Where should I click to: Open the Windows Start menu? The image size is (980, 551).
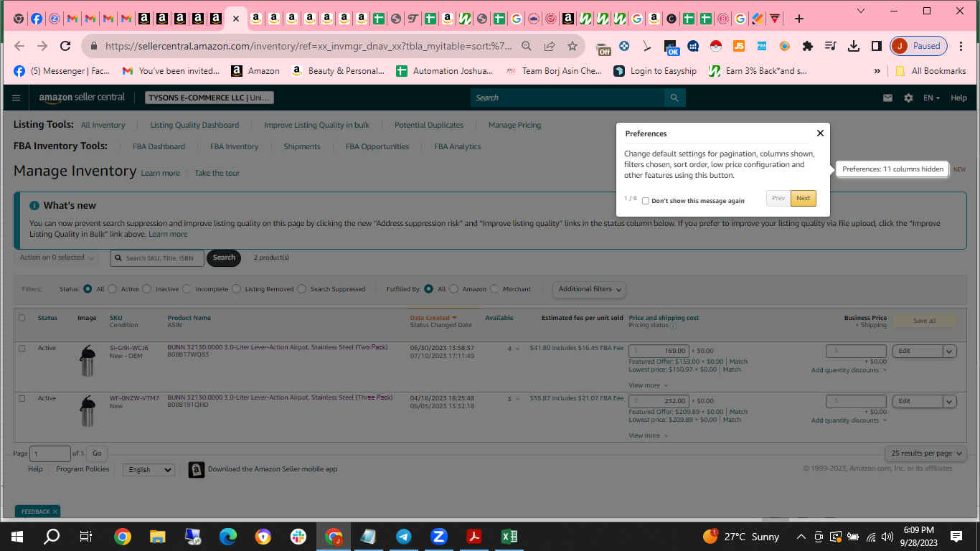[17, 536]
